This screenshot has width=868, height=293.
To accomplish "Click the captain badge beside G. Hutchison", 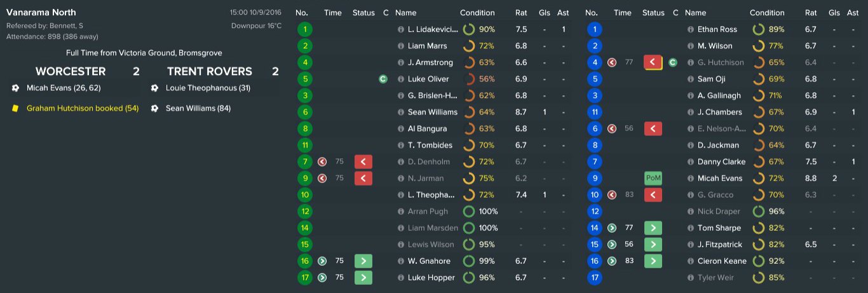I will 673,62.
